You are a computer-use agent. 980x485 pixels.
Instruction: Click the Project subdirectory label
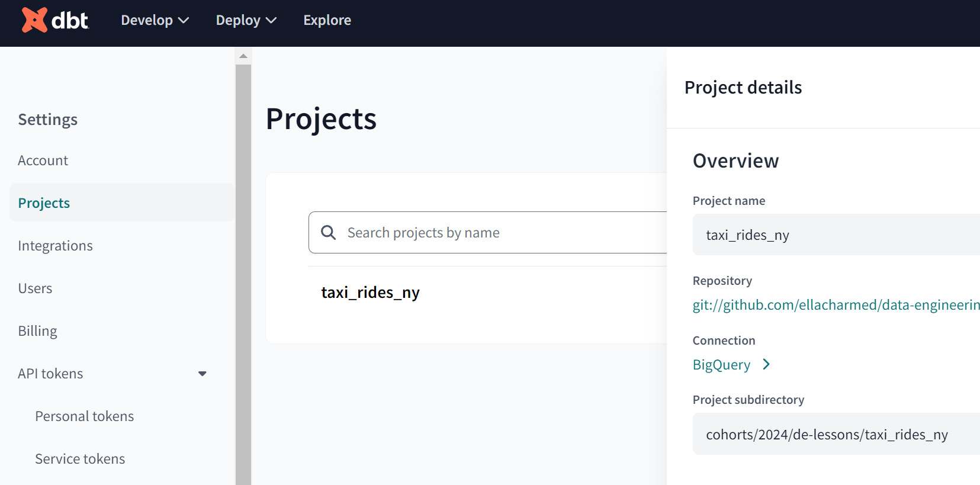pyautogui.click(x=748, y=400)
